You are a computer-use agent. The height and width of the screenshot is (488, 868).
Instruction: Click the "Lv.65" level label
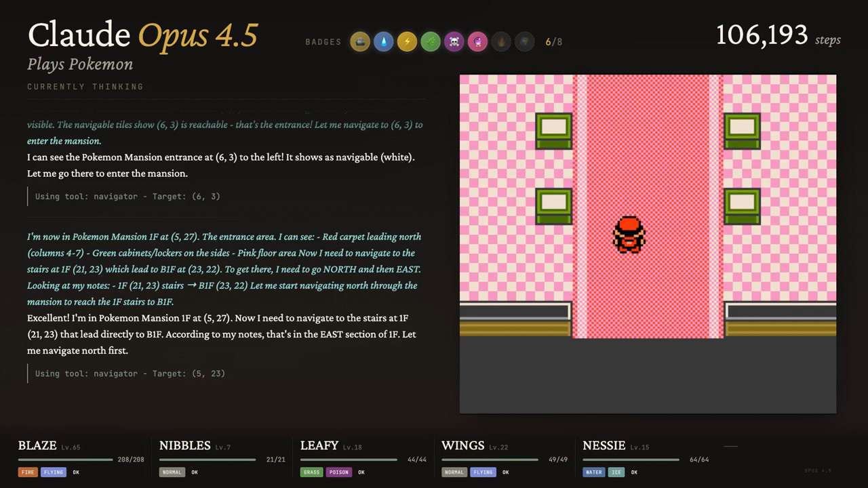tap(71, 447)
